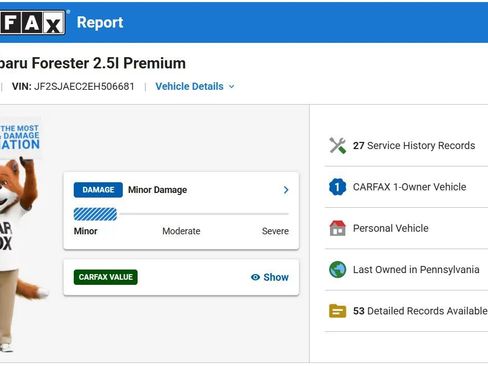488x366 pixels.
Task: Click the Severe severity label
Action: tap(275, 231)
